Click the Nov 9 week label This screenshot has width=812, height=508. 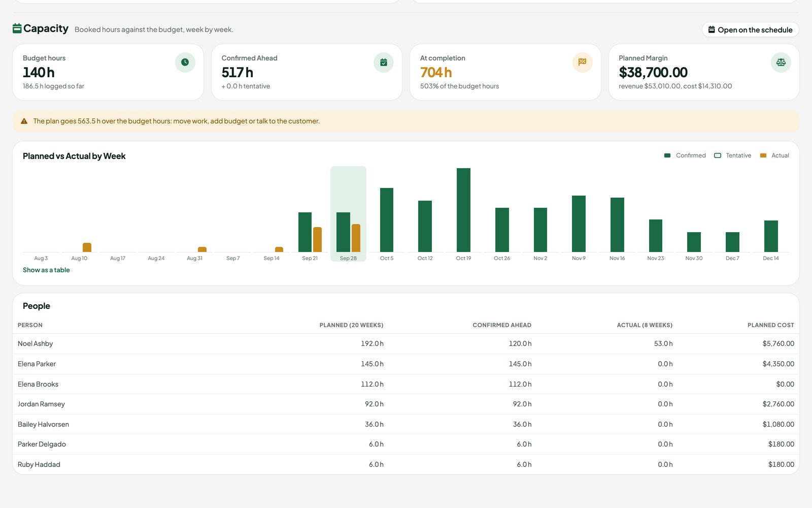[579, 258]
